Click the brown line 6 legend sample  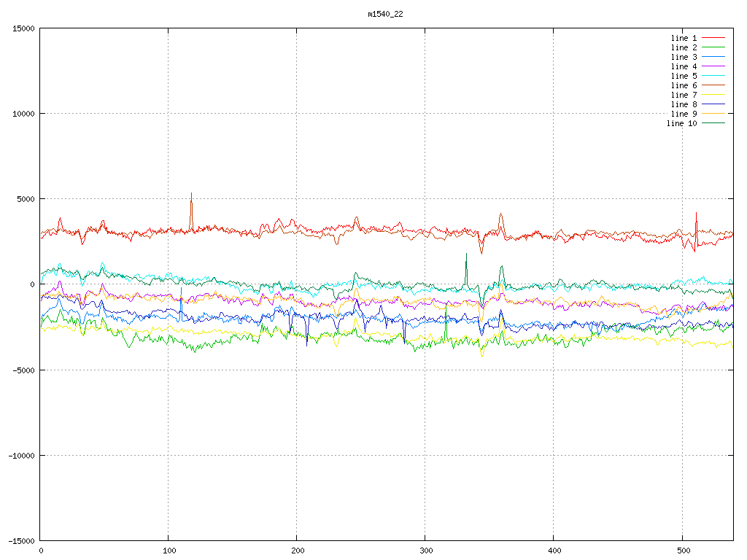point(713,85)
